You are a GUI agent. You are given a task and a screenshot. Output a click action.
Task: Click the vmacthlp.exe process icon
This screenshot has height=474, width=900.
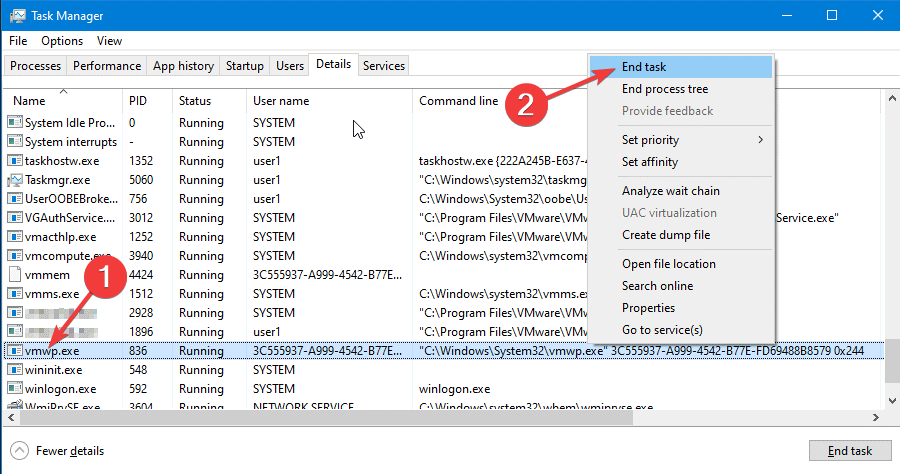pyautogui.click(x=15, y=236)
